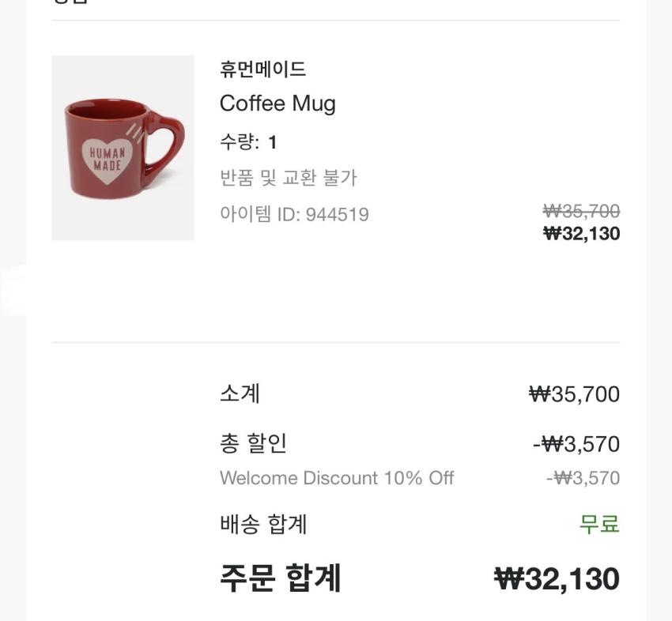The width and height of the screenshot is (672, 621).
Task: Click the crossed-out ₩35,700 item price
Action: pyautogui.click(x=581, y=211)
